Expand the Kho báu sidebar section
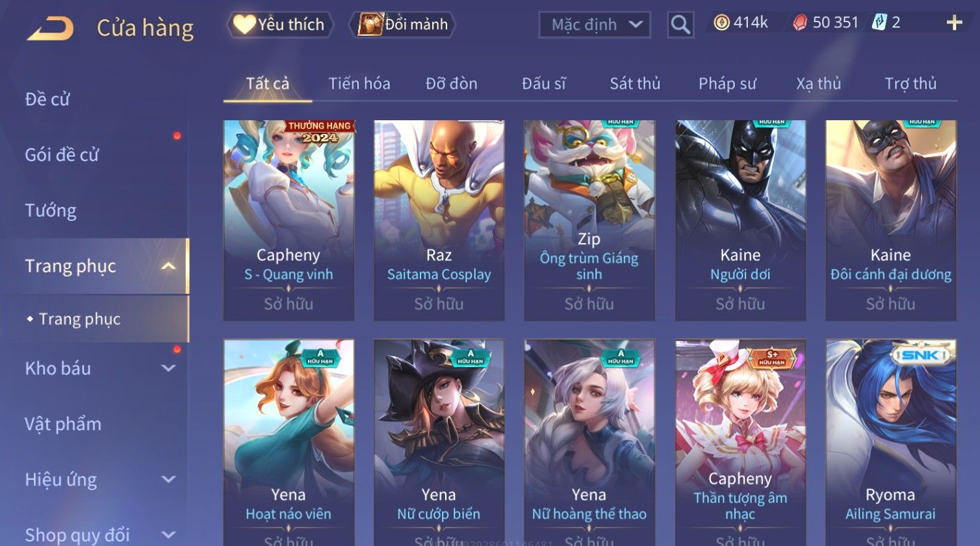The image size is (980, 546). click(x=168, y=369)
